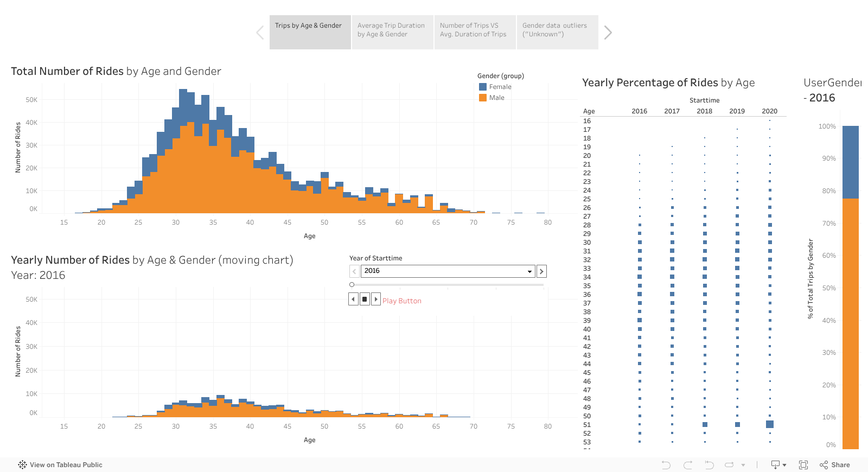868x472 pixels.
Task: Enter full screen mode
Action: tap(803, 465)
